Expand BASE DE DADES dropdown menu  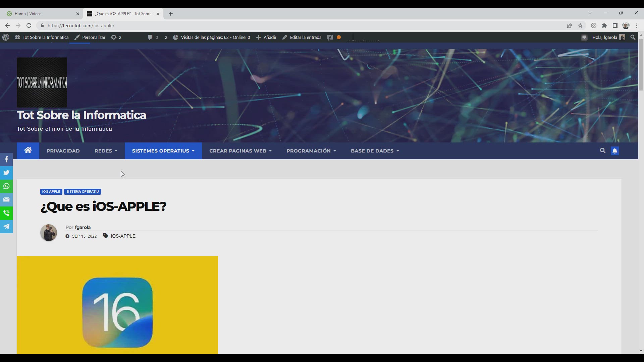coord(375,151)
